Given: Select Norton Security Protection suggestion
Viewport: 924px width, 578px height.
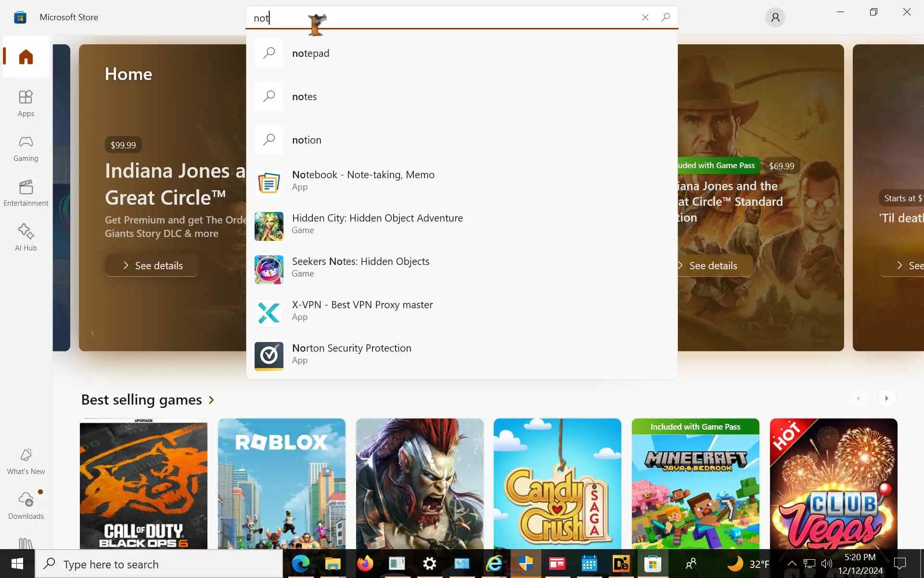Looking at the screenshot, I should click(351, 354).
